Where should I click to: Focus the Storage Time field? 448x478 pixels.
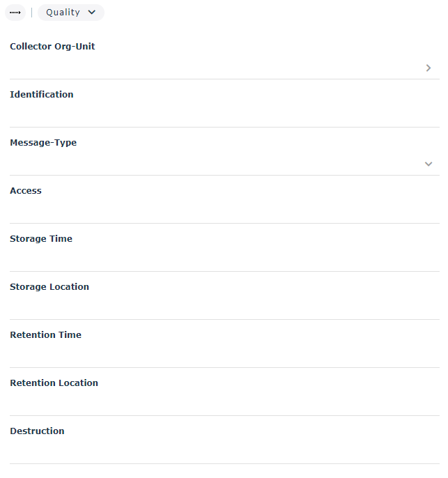coord(223,259)
